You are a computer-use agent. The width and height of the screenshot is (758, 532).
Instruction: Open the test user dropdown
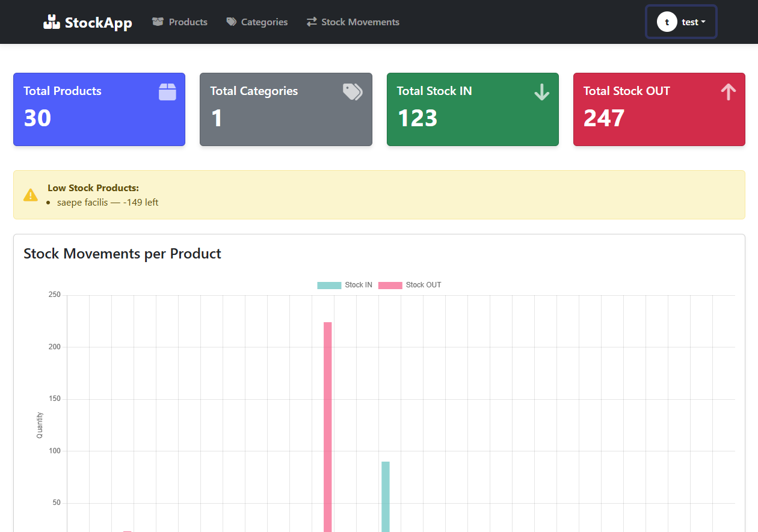[682, 22]
